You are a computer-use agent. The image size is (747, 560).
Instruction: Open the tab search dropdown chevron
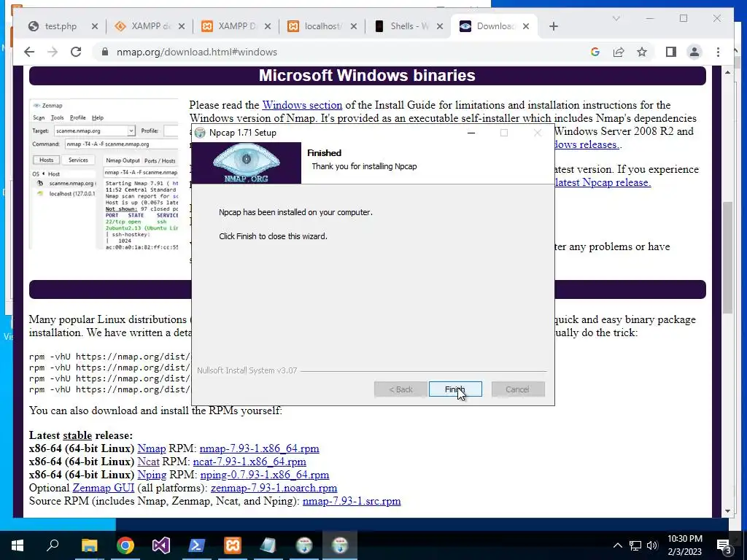616,18
